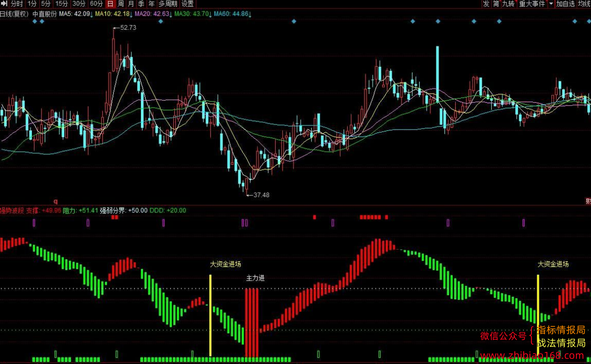Click the 日线(复权) chart type label
The width and height of the screenshot is (591, 364).
(x=14, y=14)
